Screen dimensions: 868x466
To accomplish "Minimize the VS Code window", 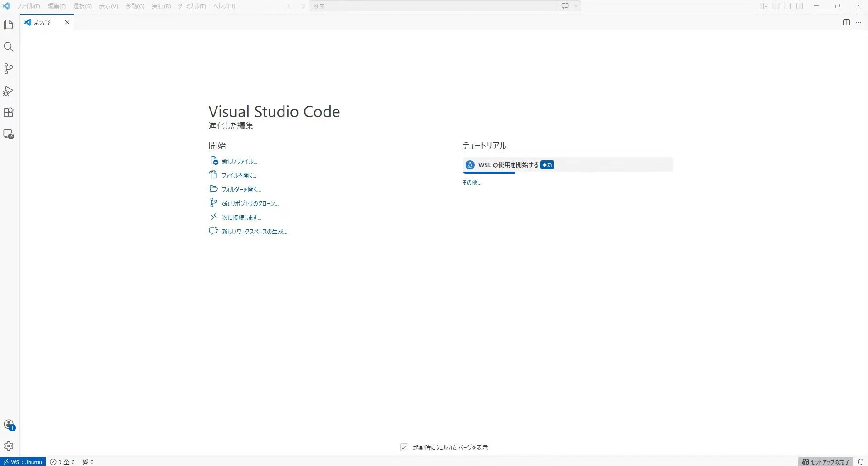I will coord(817,6).
